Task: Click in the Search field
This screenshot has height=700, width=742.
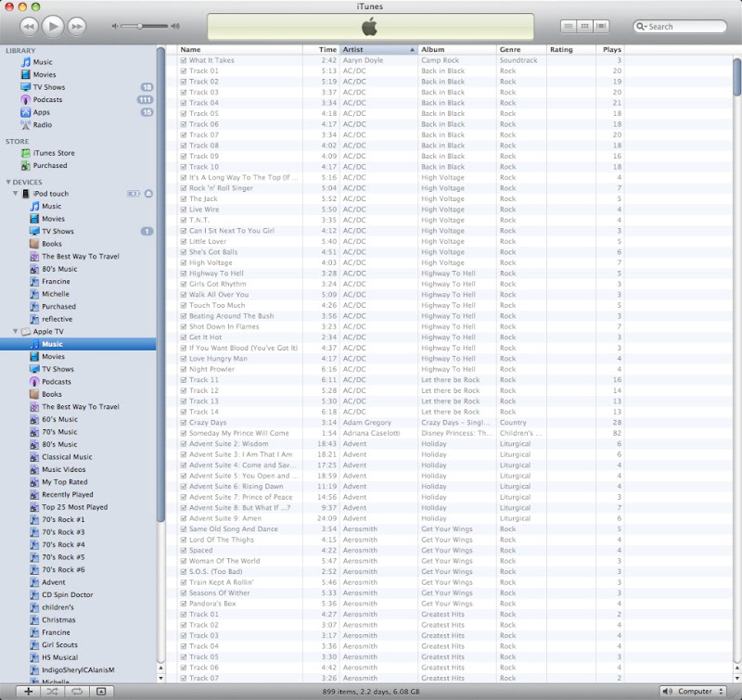Action: click(x=680, y=27)
